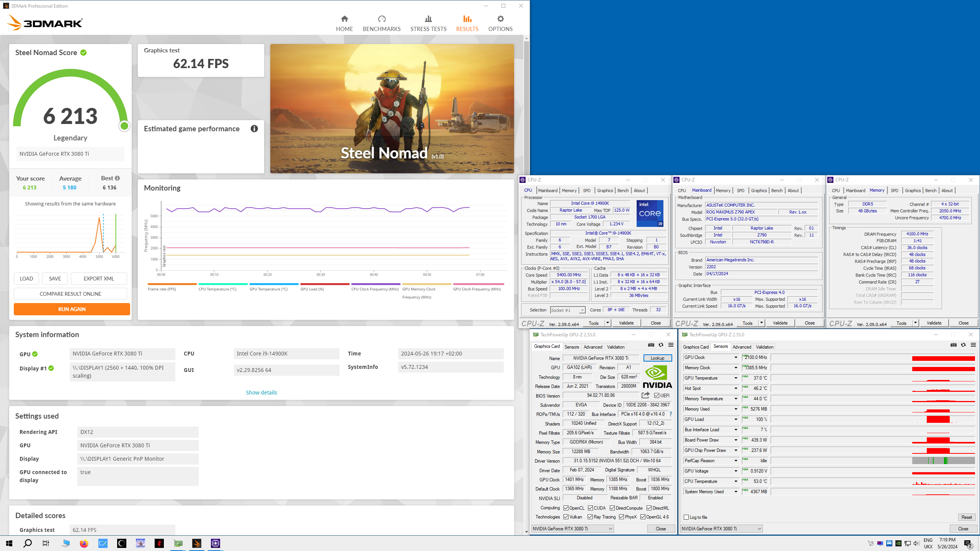This screenshot has height=551, width=980.
Task: Open the Advanced tab in GPU-Z Sensors window
Action: tap(742, 347)
